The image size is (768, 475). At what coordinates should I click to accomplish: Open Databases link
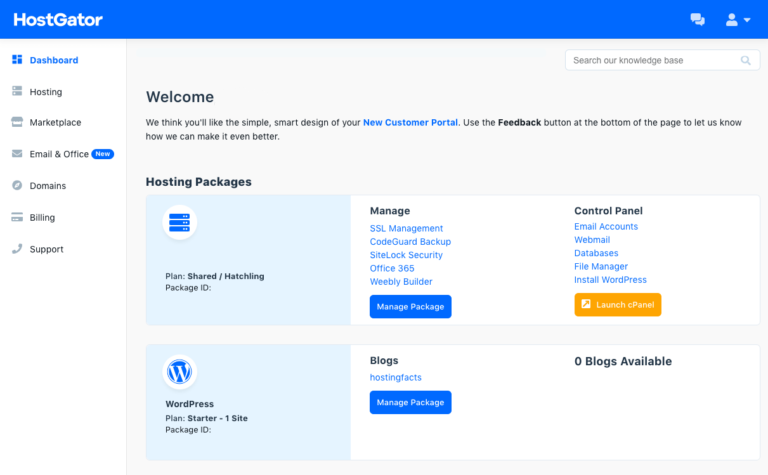(x=596, y=253)
